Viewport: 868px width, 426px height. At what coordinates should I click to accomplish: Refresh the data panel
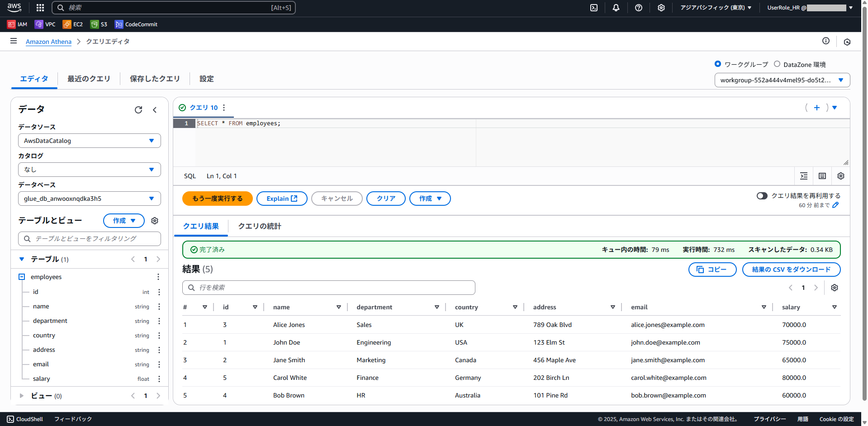point(138,110)
